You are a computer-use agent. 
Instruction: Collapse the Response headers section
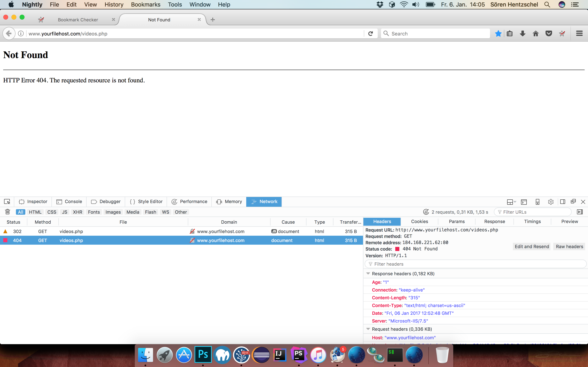coord(368,274)
